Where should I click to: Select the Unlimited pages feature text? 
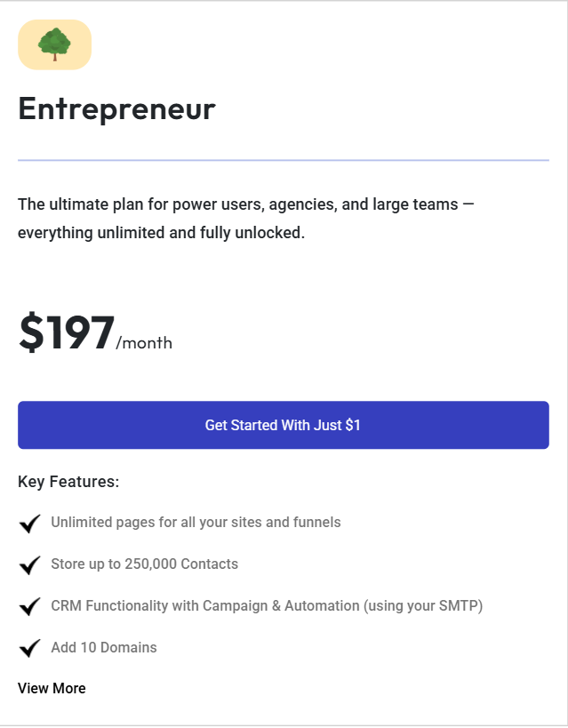[x=196, y=523]
